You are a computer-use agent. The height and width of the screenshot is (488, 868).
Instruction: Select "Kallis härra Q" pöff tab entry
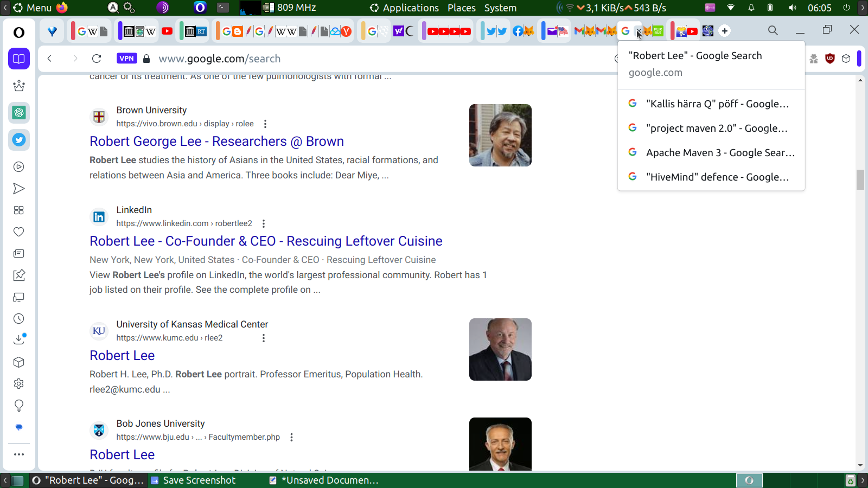[711, 104]
